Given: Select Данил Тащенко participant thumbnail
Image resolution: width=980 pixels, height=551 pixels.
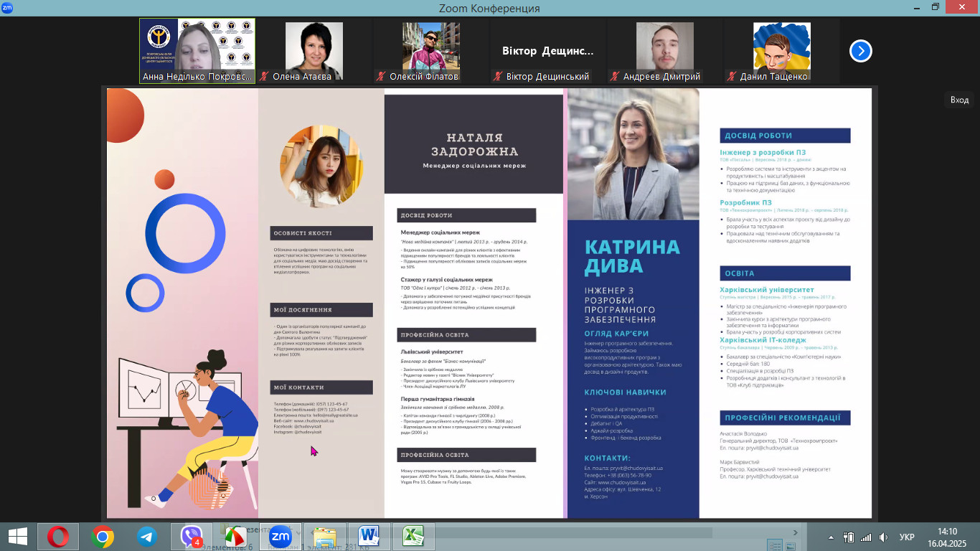Looking at the screenshot, I should pyautogui.click(x=781, y=51).
